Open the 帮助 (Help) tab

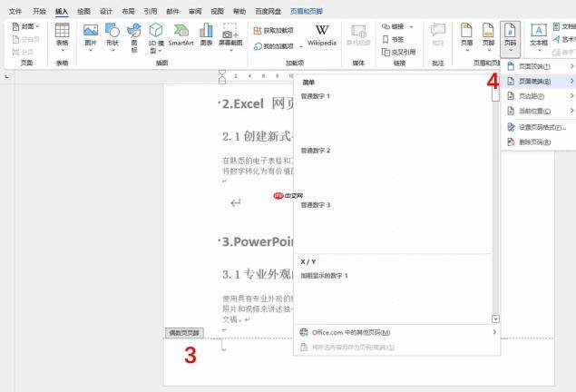click(239, 12)
